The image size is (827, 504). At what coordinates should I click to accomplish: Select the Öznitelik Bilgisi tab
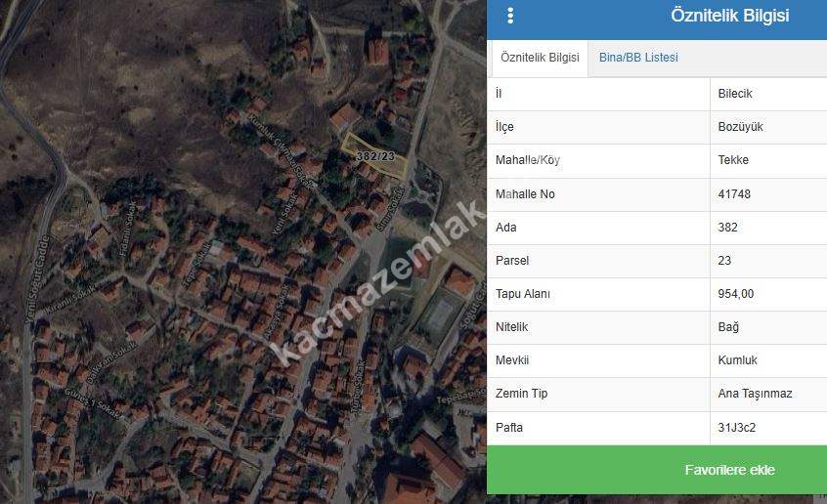coord(539,58)
